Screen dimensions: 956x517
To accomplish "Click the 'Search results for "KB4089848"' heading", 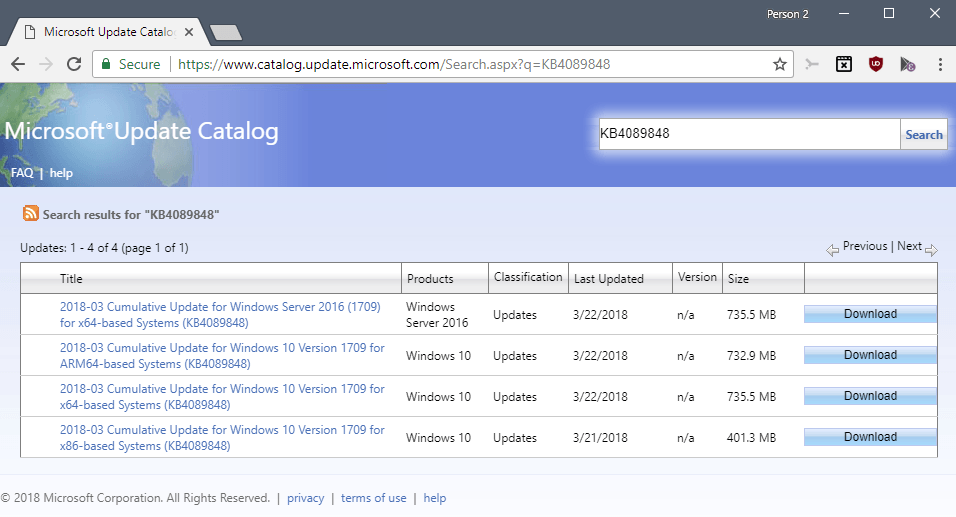I will click(130, 215).
